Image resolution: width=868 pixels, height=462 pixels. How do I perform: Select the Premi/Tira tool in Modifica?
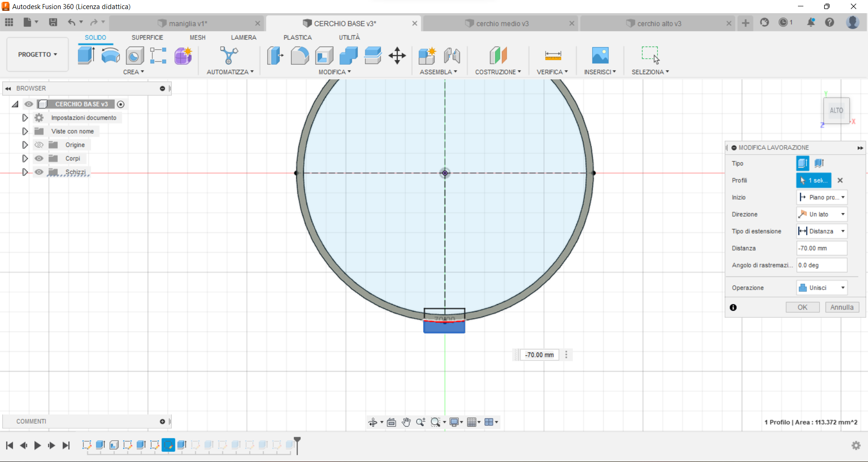[x=275, y=55]
